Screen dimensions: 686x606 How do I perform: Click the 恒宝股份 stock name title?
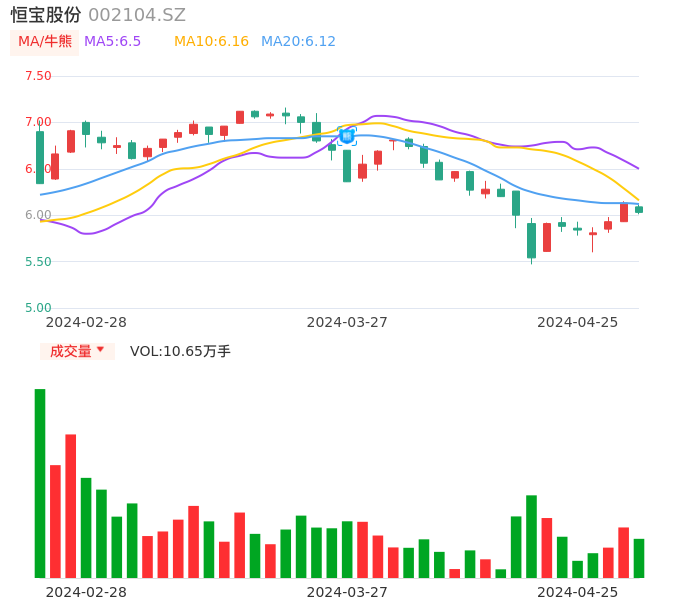click(x=46, y=15)
